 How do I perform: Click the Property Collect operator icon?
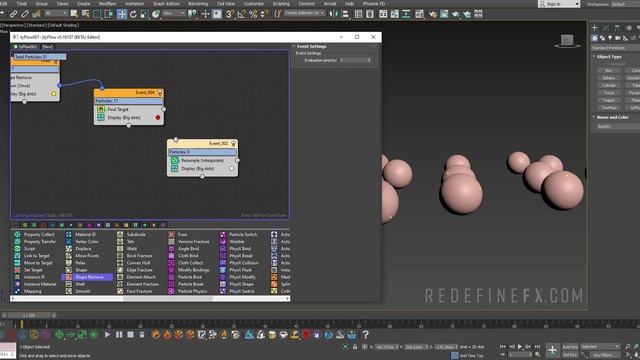tap(17, 234)
